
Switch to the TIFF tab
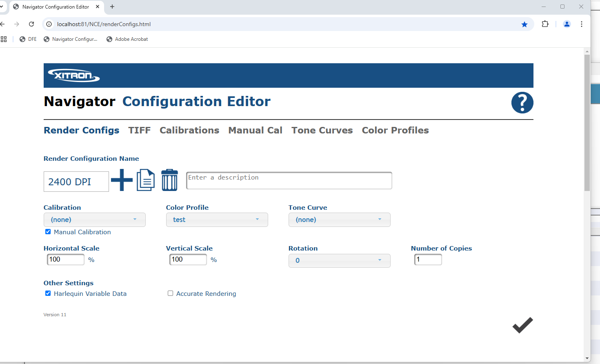point(140,130)
